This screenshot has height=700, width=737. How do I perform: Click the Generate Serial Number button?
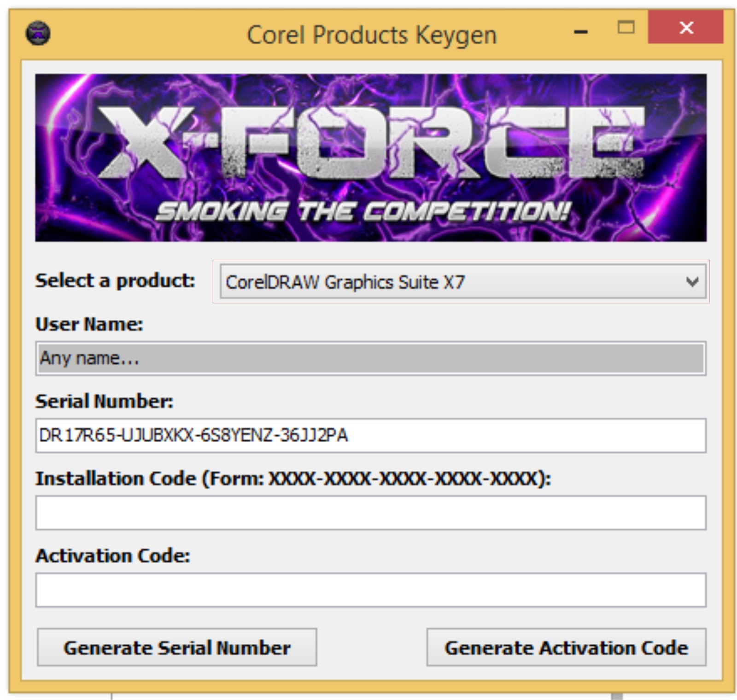[177, 647]
